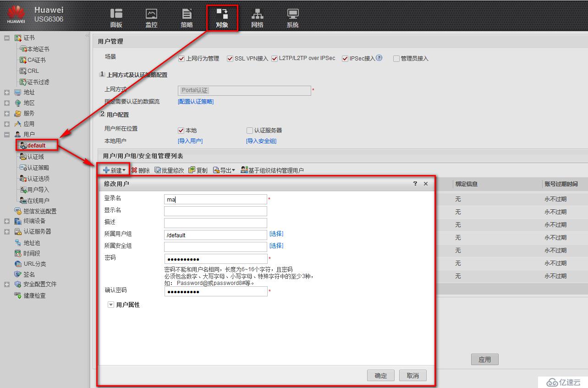This screenshot has width=588, height=388.
Task: Click the 用户 person icon in sidebar
Action: click(x=18, y=135)
